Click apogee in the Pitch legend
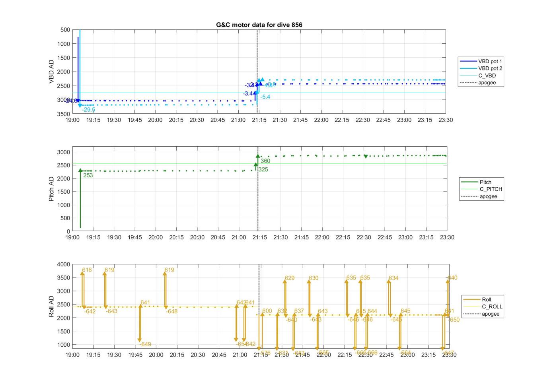The image size is (557, 392). point(479,196)
